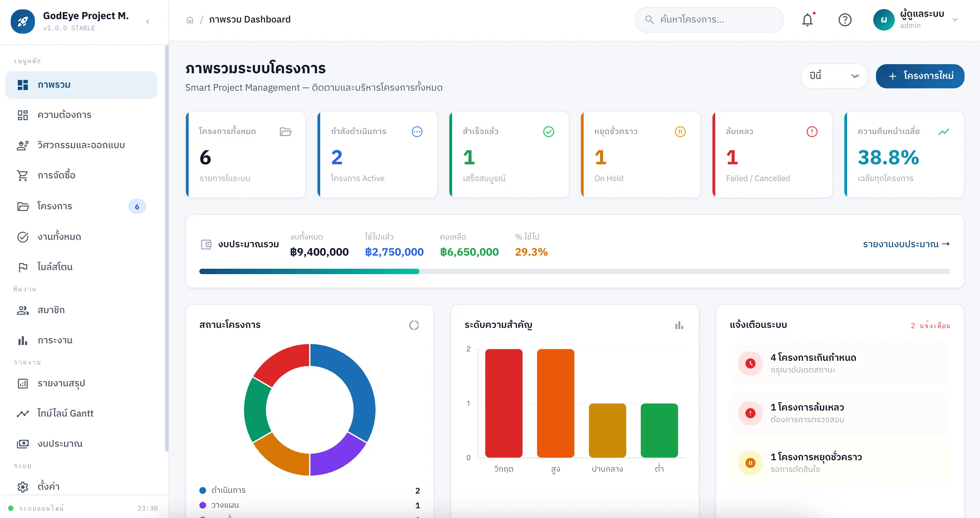This screenshot has width=980, height=518.
Task: Click the 2 แจ้งเตือน counter text
Action: (x=930, y=326)
